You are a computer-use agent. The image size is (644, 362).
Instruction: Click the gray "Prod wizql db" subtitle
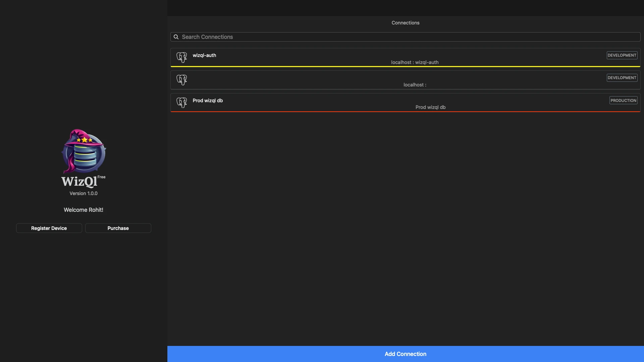tap(430, 107)
